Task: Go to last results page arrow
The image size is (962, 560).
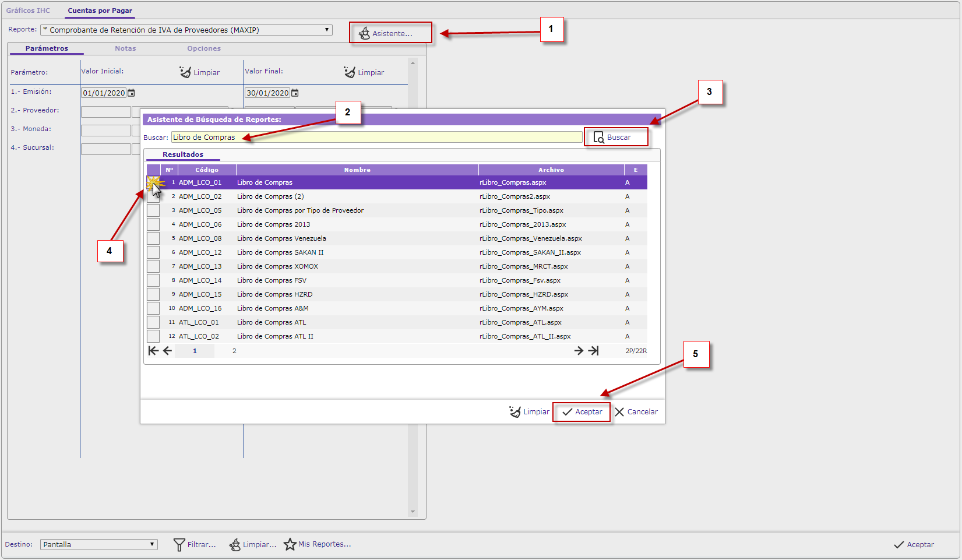Action: coord(594,351)
